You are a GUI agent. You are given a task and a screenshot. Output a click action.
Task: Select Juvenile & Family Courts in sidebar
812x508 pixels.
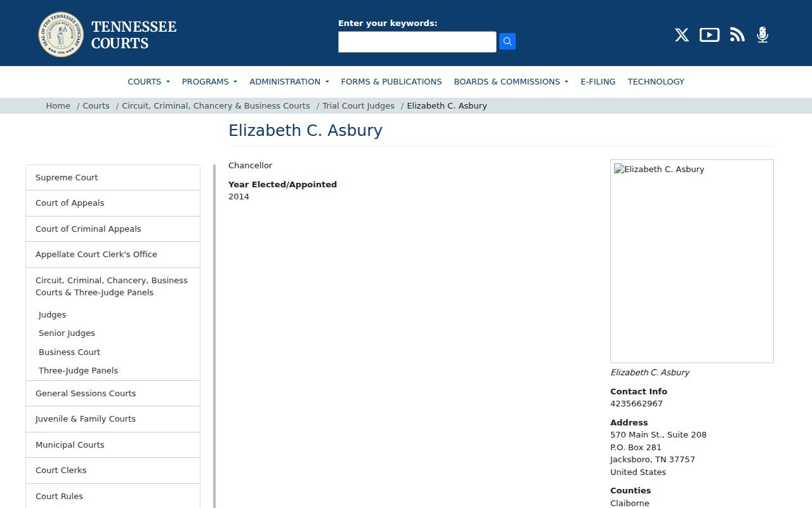tap(113, 419)
